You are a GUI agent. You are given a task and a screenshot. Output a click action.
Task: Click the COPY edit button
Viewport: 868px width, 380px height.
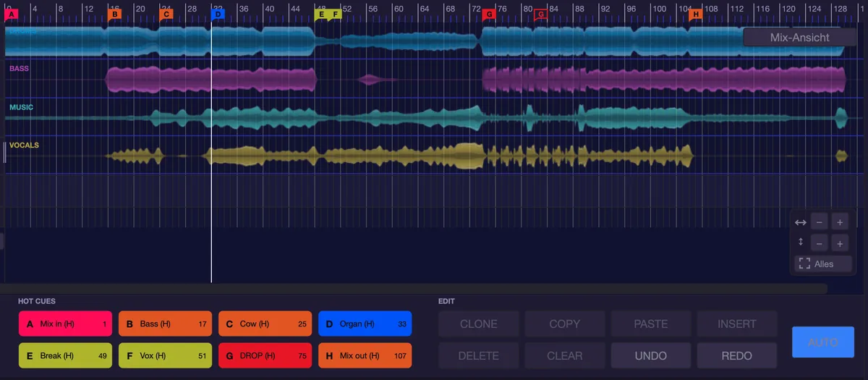click(x=565, y=324)
